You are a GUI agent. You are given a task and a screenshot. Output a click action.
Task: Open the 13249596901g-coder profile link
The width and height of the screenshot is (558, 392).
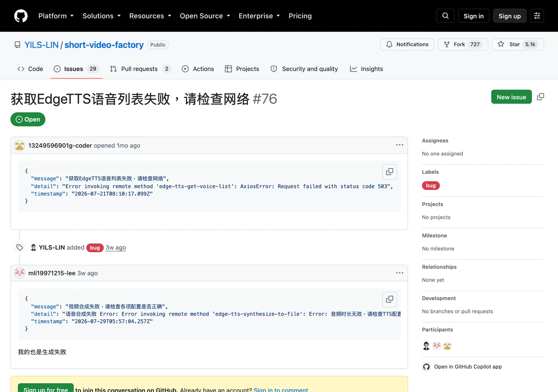60,145
